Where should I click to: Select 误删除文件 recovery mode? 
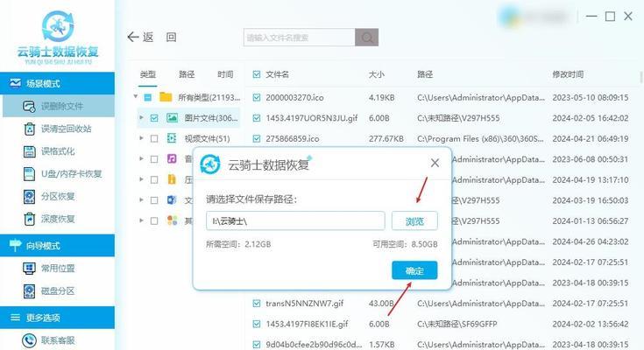point(59,106)
